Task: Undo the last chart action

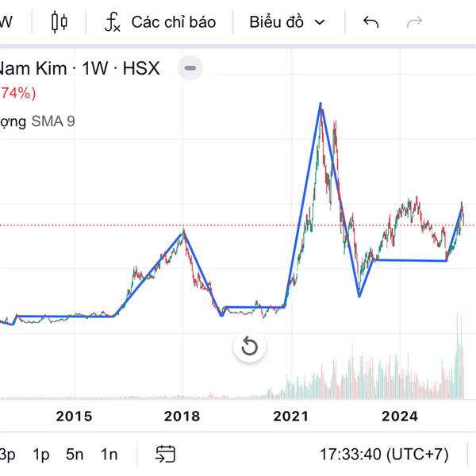Action: pos(370,21)
